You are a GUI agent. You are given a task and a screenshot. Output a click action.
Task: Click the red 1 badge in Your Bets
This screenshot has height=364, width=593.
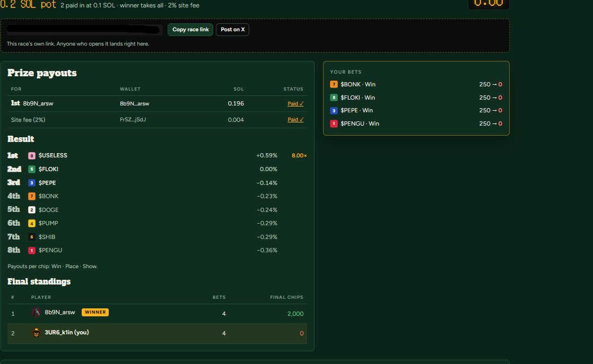coord(334,123)
